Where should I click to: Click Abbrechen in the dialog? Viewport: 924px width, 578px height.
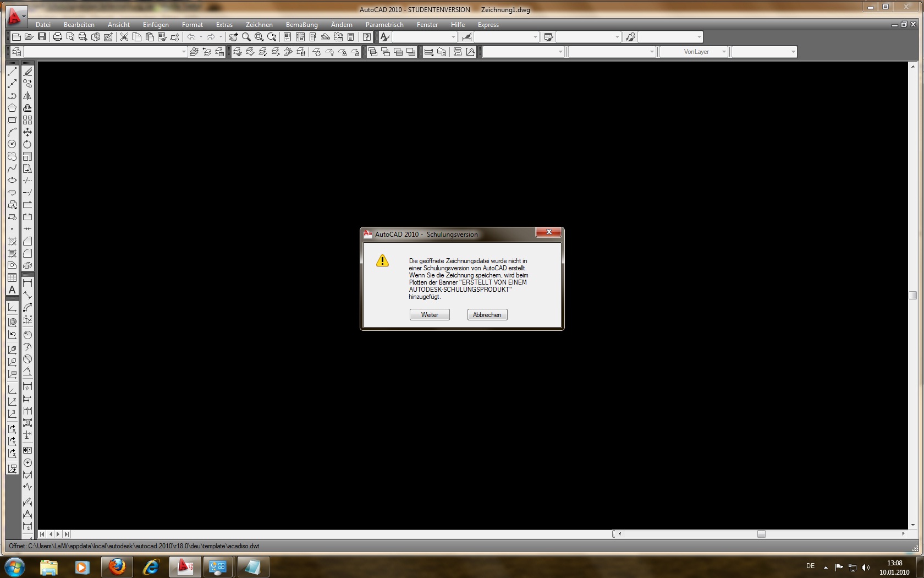pyautogui.click(x=487, y=315)
